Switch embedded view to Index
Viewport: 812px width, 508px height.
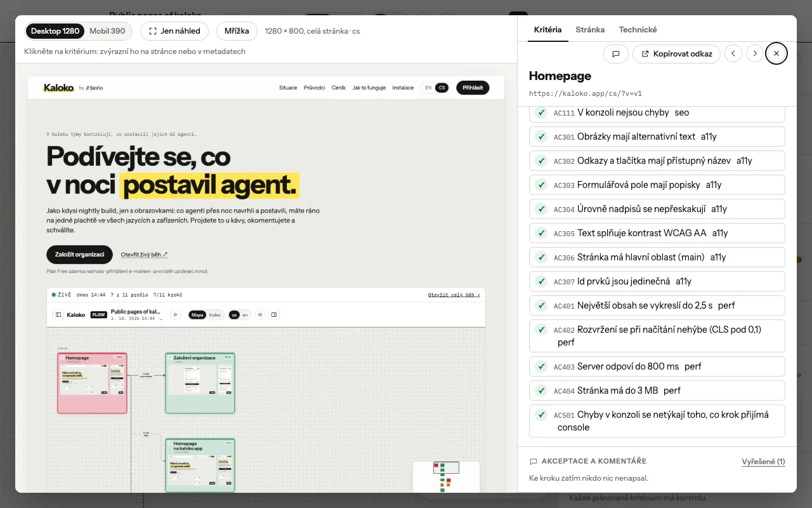[x=215, y=314]
